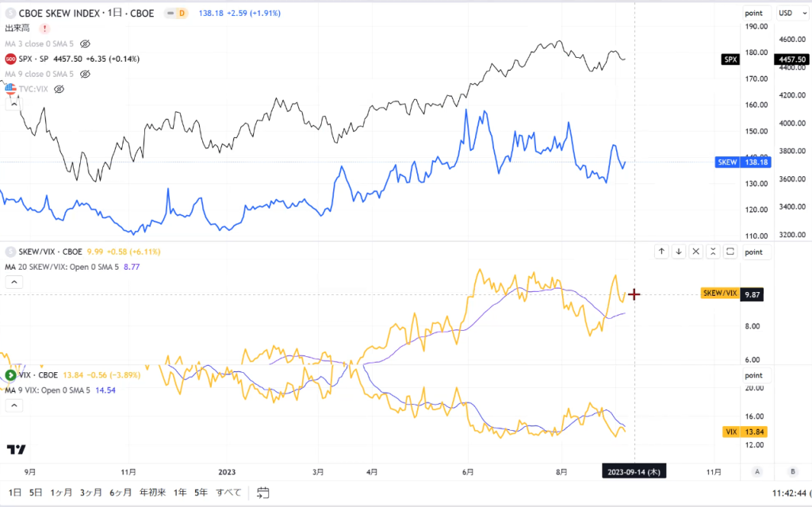Image resolution: width=812 pixels, height=507 pixels.
Task: Move SKEW/VIX pane up with arrow icon
Action: 661,252
